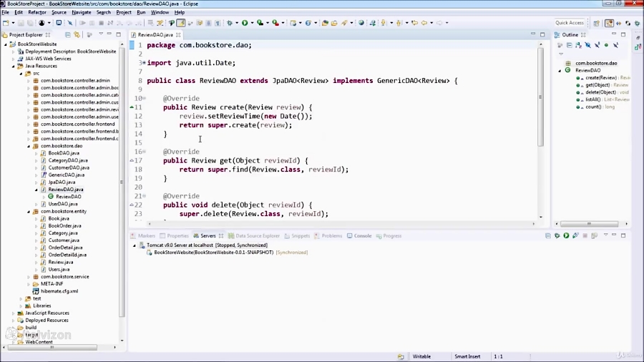644x362 pixels.
Task: Open Servers view menu triangle
Action: pos(606,235)
